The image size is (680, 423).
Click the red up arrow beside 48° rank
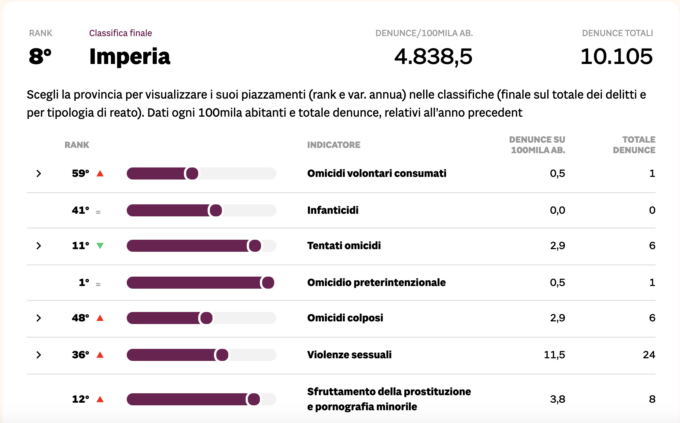click(100, 318)
